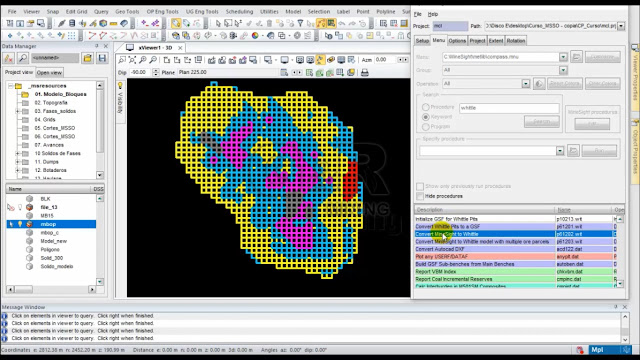Click the browse folder icon next to Menu path
Viewport: 640px width, 360px height.
576,57
